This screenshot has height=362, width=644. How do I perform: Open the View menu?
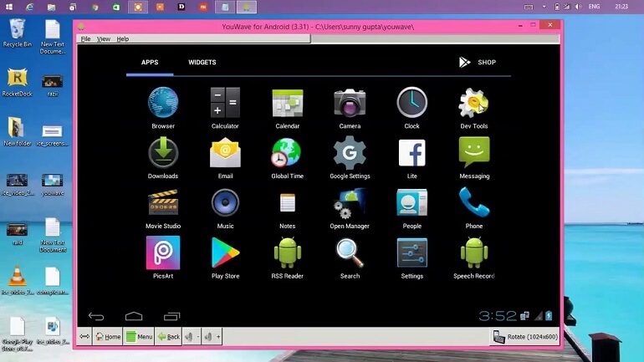[x=104, y=39]
